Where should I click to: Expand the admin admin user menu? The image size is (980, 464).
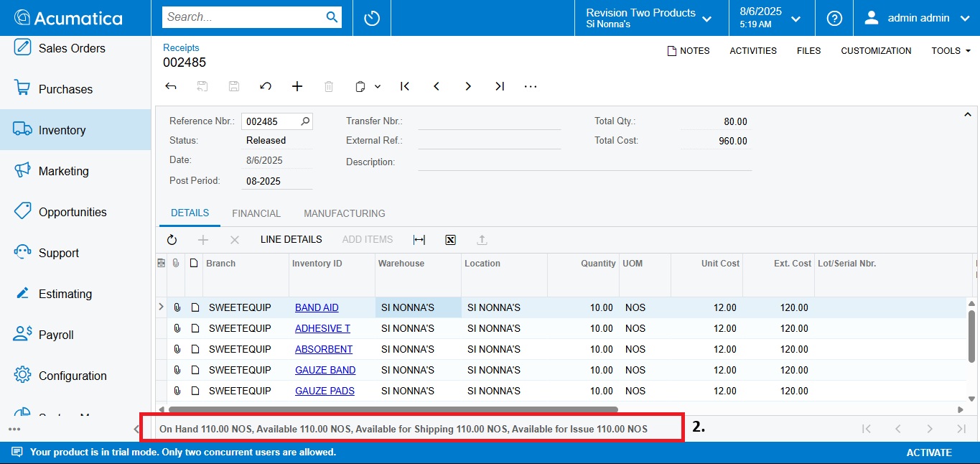[919, 18]
